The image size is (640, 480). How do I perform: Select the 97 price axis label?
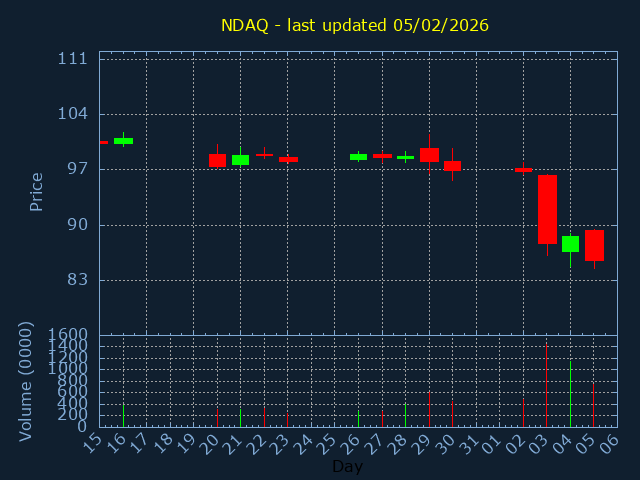click(x=78, y=169)
